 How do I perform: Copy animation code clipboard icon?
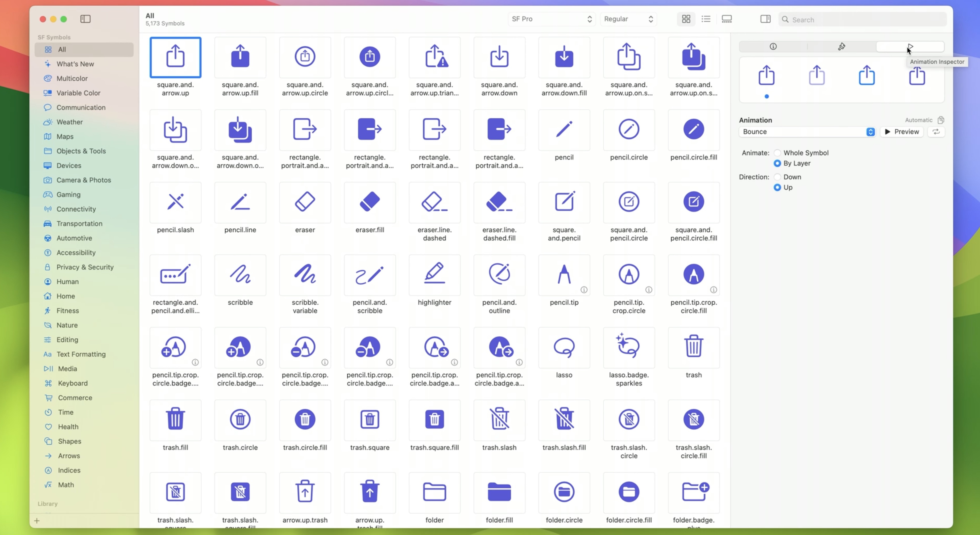(941, 120)
